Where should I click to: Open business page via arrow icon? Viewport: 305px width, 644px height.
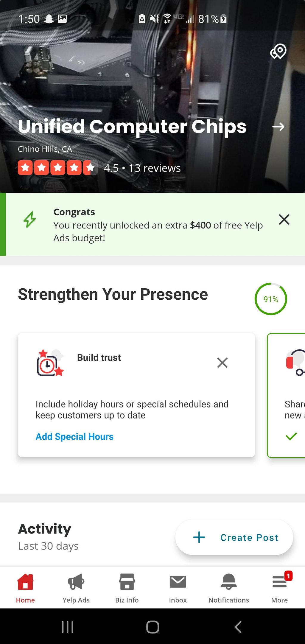point(278,127)
